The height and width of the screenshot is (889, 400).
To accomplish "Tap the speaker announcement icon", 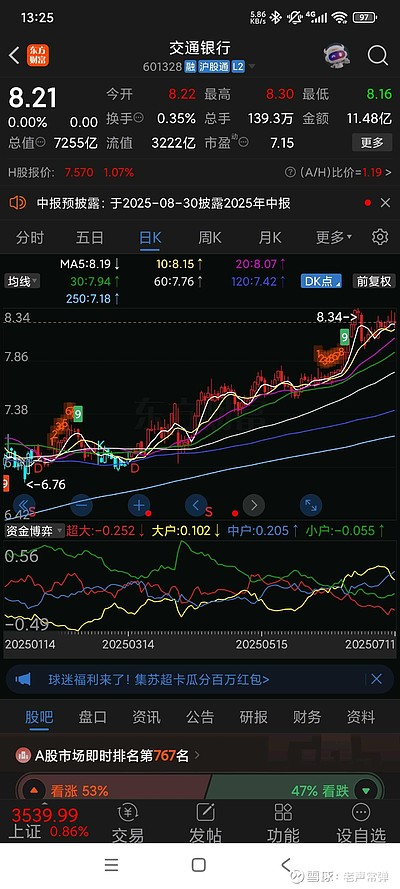I will pos(18,202).
